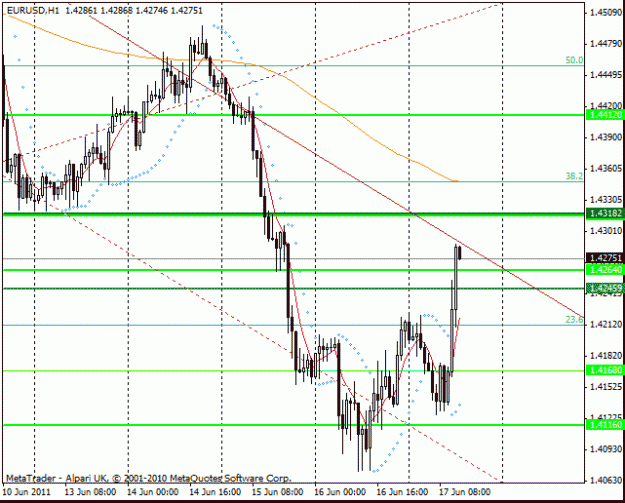The image size is (625, 503).
Task: Click the 1.40930 price scale value
Action: click(606, 449)
